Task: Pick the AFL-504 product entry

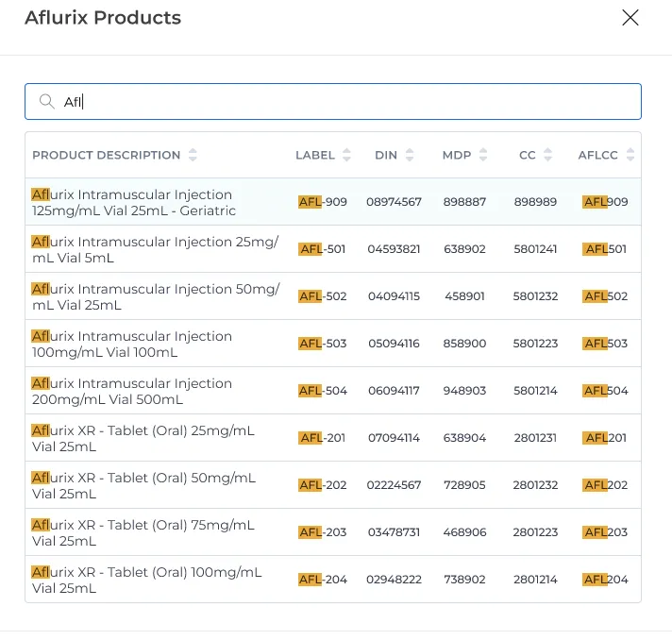Action: pos(333,391)
